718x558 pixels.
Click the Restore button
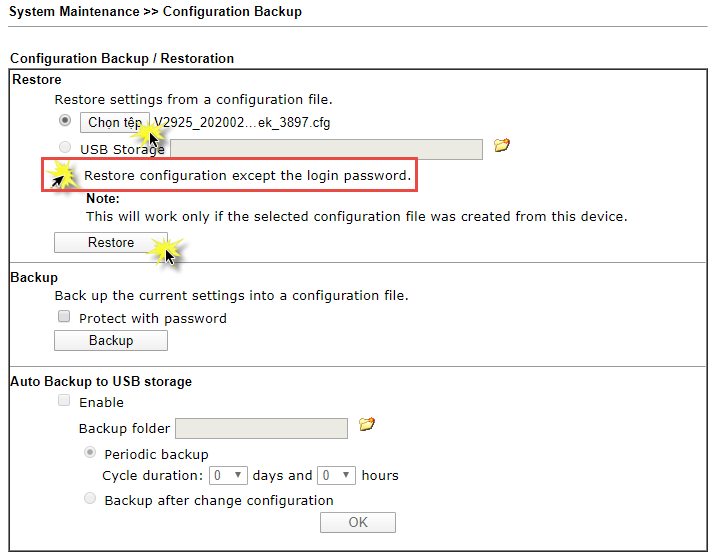click(x=111, y=243)
